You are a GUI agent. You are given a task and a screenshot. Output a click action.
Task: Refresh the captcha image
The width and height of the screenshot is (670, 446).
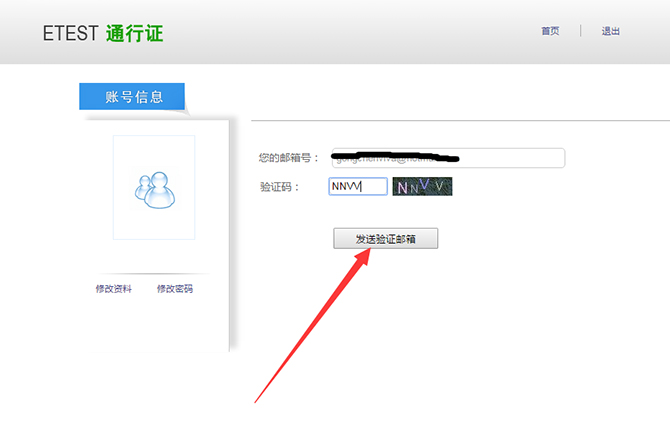pyautogui.click(x=422, y=186)
